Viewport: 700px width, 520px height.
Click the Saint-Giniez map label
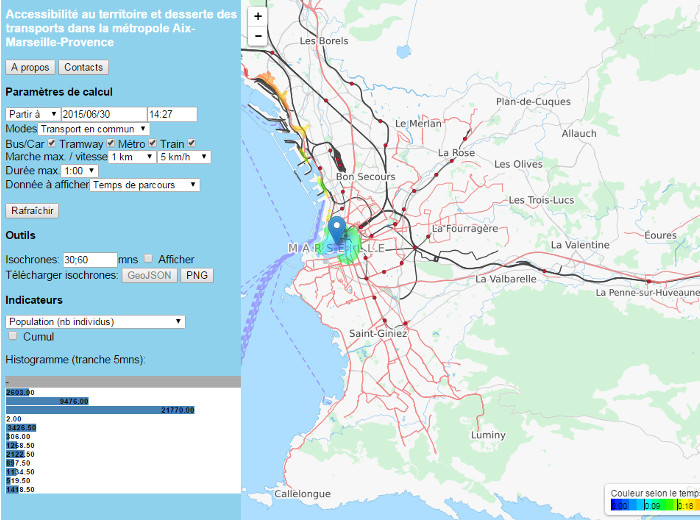click(x=378, y=333)
